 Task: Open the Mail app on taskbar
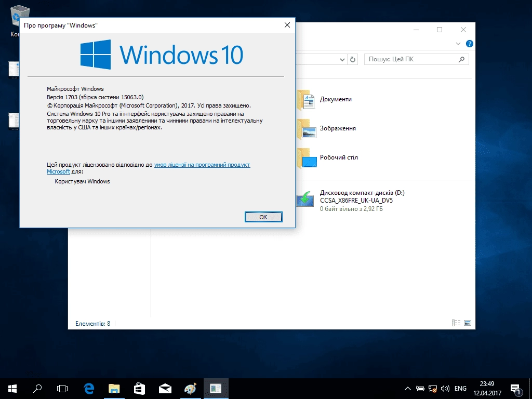[x=165, y=389]
